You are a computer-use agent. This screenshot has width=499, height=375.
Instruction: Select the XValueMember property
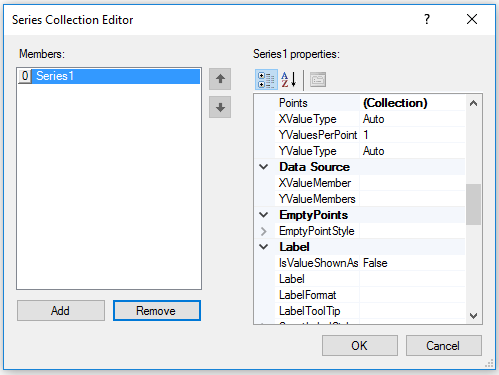click(318, 183)
